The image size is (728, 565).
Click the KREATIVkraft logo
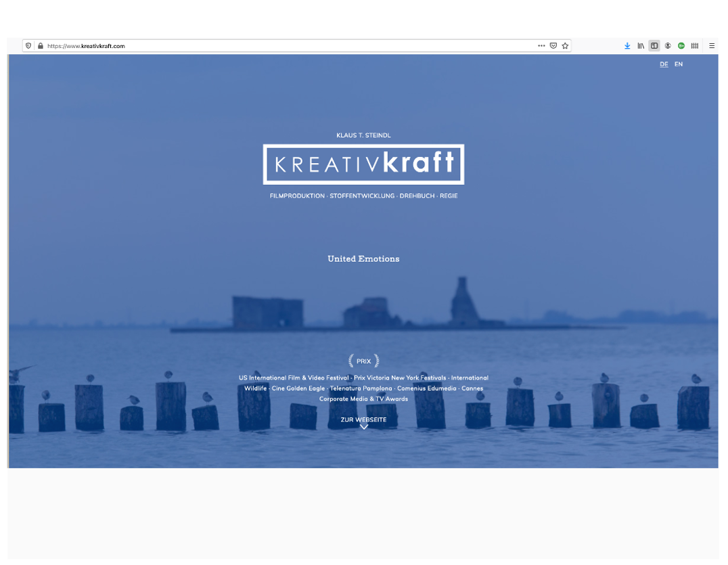click(363, 164)
